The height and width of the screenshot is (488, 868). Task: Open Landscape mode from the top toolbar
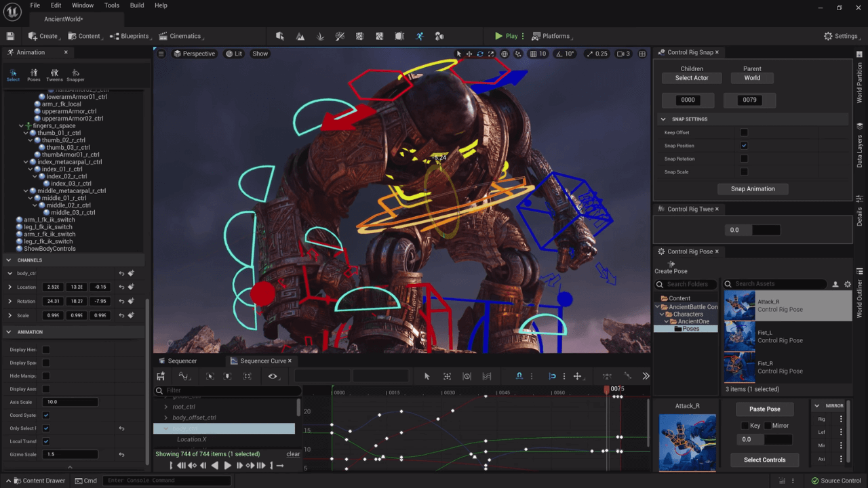click(300, 36)
